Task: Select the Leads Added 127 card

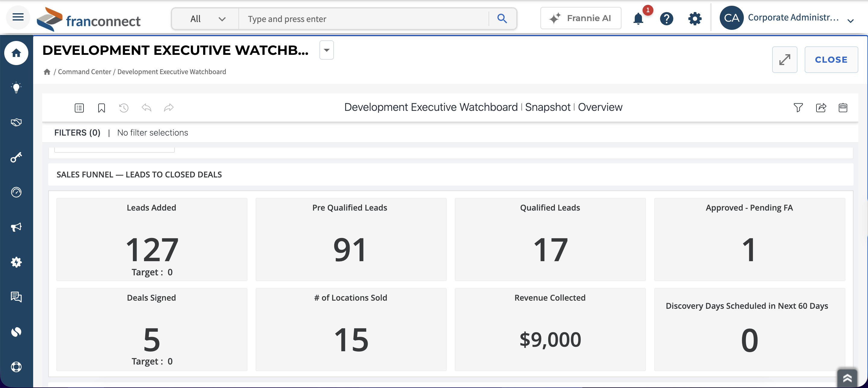Action: coord(152,239)
